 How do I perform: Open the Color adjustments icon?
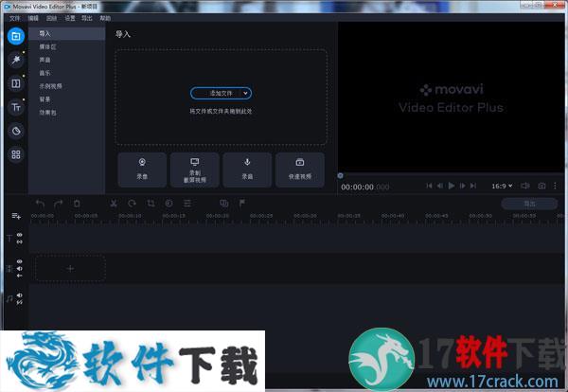pyautogui.click(x=169, y=204)
